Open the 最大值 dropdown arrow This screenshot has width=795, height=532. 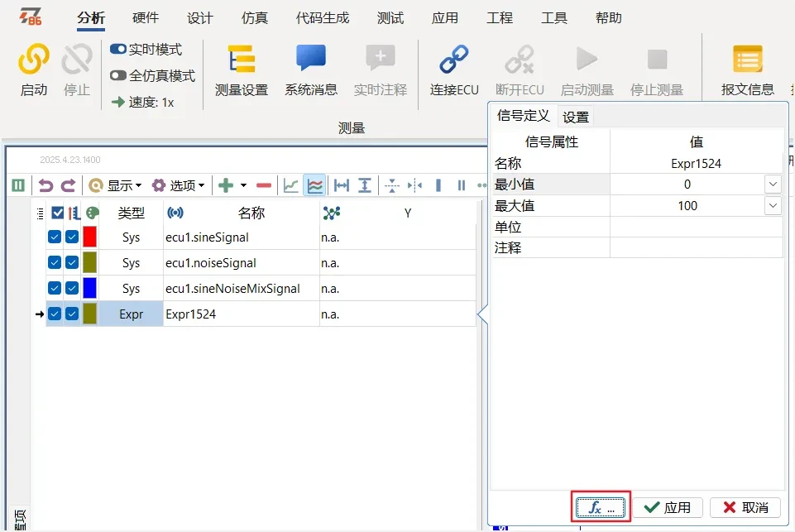click(x=773, y=205)
